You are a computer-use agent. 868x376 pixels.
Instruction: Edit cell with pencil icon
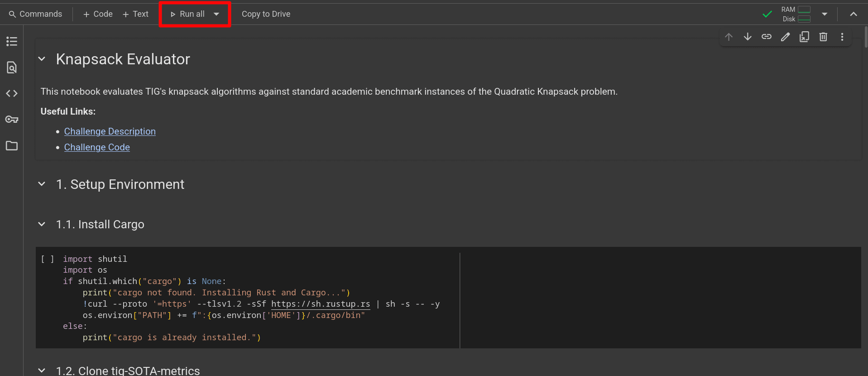785,37
